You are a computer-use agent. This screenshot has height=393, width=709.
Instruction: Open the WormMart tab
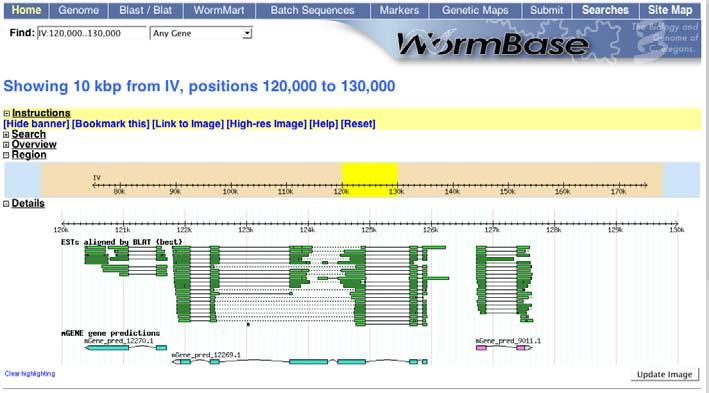[219, 10]
